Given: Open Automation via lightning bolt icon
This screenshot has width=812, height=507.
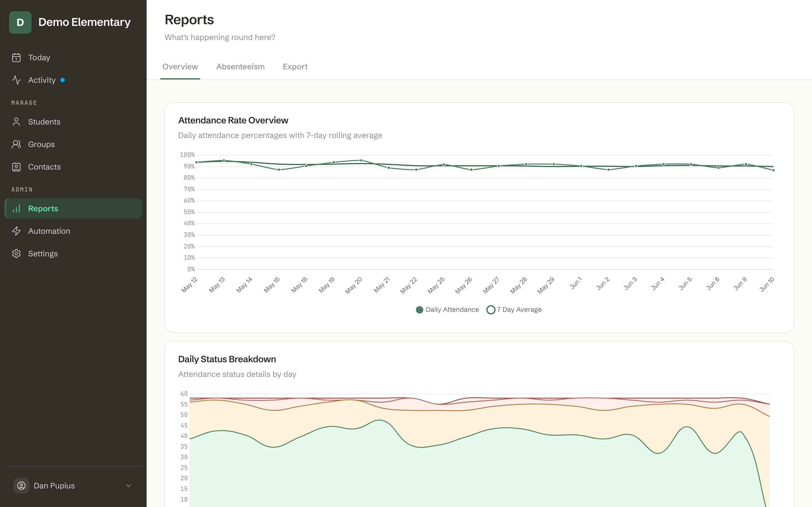Looking at the screenshot, I should (x=16, y=231).
